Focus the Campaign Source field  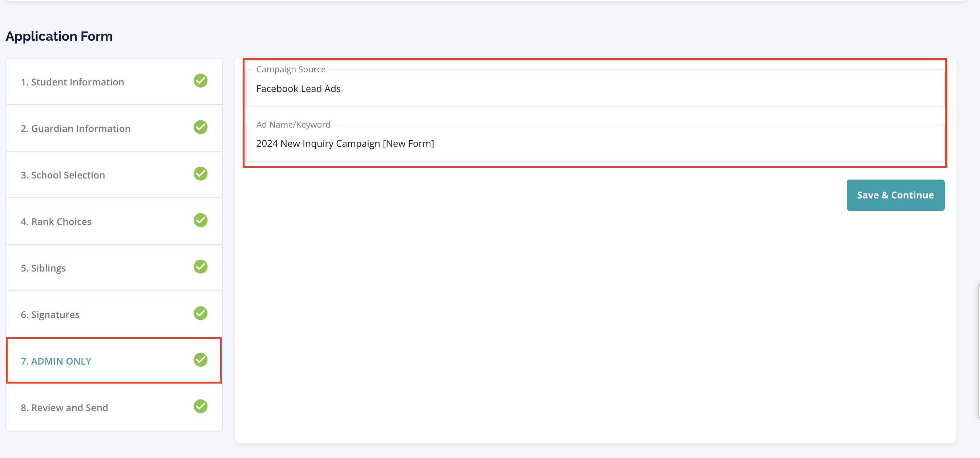pyautogui.click(x=595, y=89)
